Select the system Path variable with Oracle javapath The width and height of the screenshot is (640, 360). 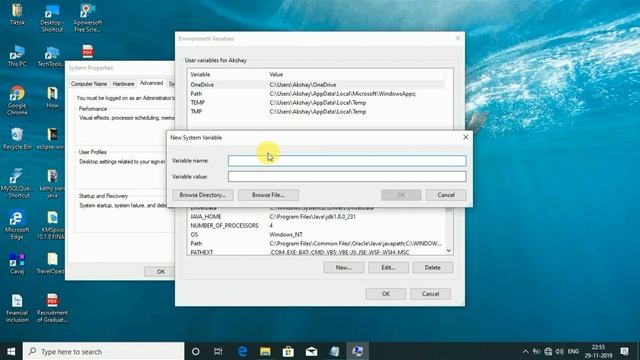pos(316,244)
